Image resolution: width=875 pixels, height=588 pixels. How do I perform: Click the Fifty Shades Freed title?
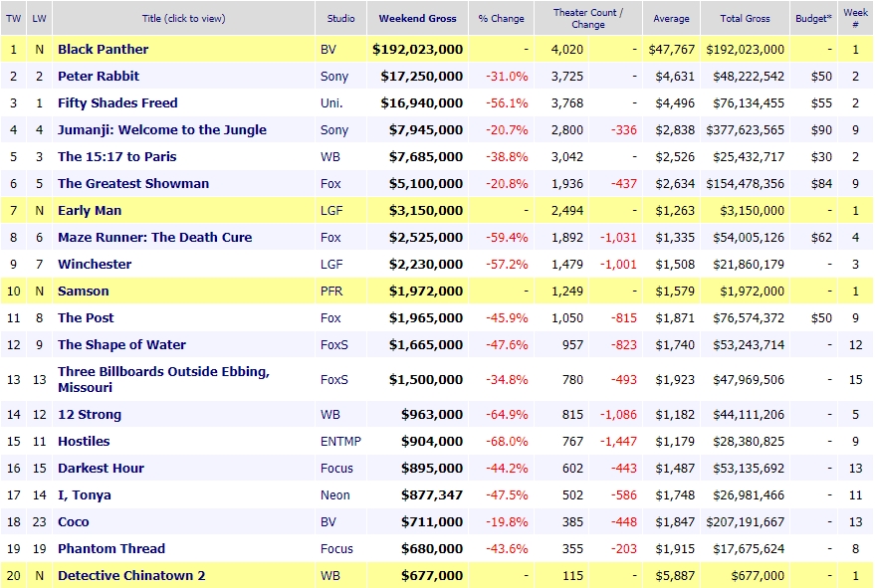117,102
